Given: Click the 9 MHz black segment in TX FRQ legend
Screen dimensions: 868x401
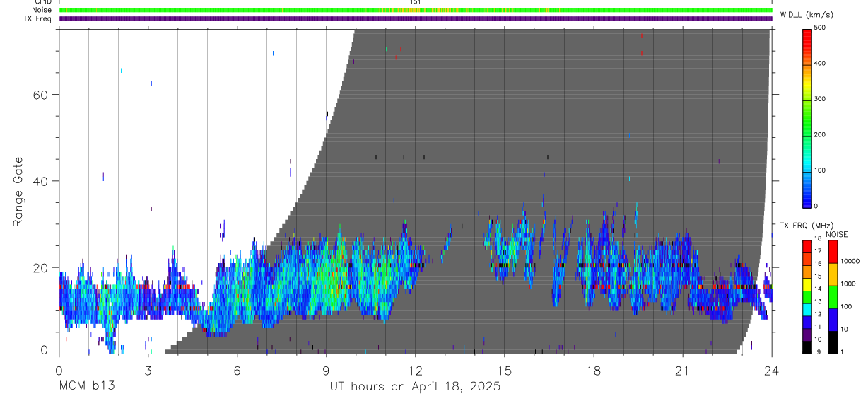Looking at the screenshot, I should point(807,347).
